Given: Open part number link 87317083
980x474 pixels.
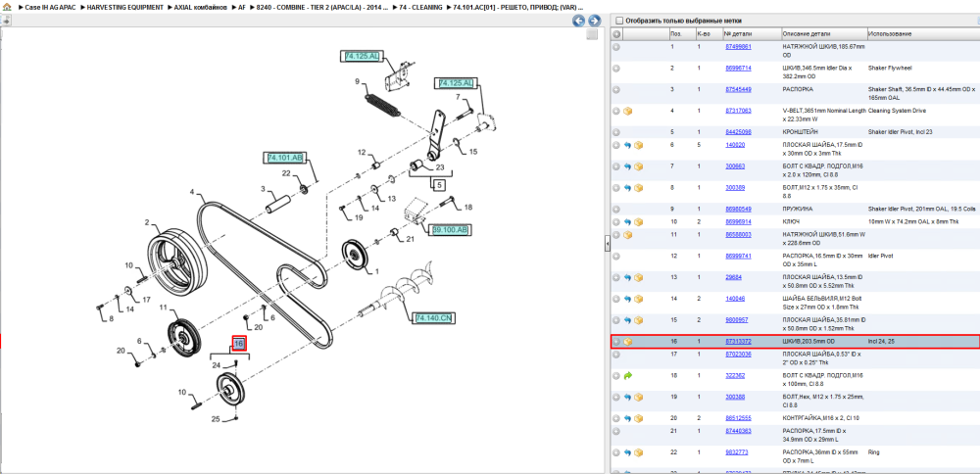Looking at the screenshot, I should (x=738, y=111).
